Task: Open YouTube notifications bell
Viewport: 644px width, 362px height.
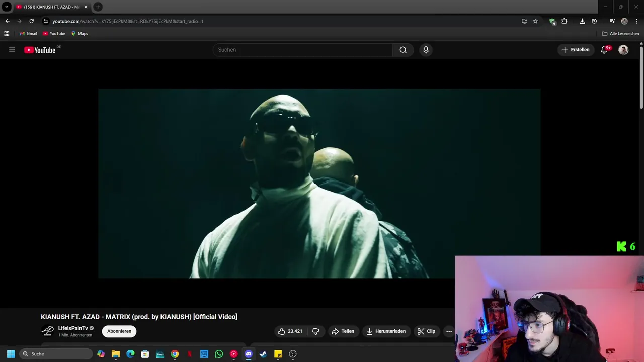Action: click(x=605, y=50)
